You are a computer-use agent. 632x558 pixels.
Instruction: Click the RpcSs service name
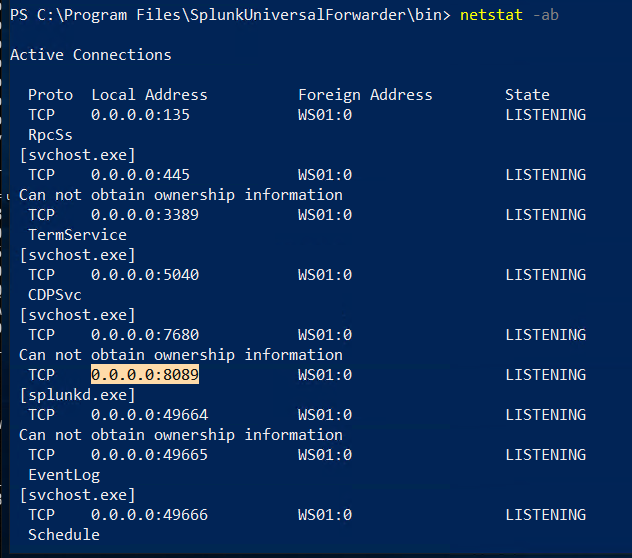50,135
